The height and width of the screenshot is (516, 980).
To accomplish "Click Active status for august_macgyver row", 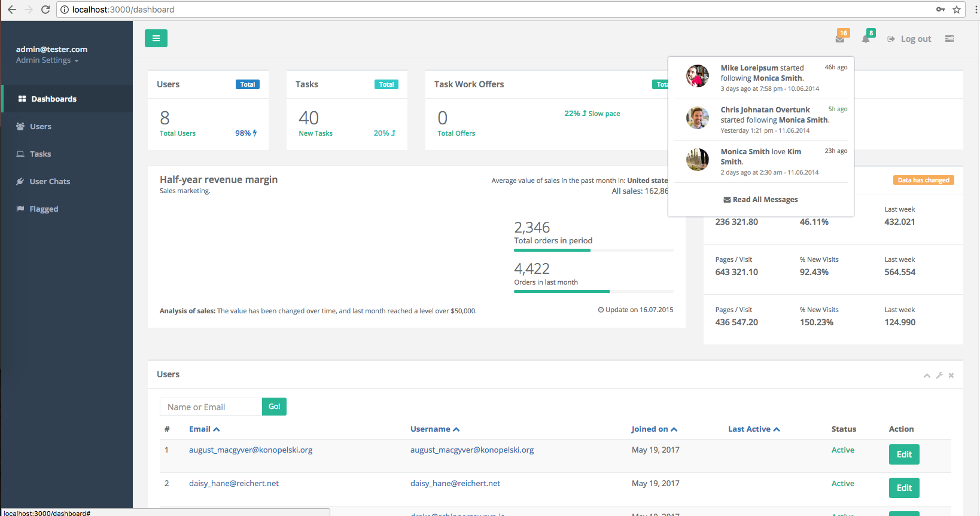I will click(x=843, y=450).
